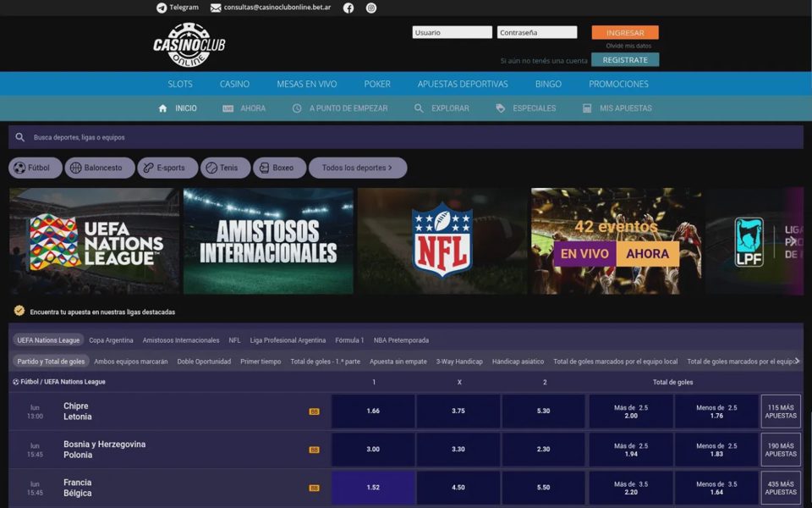Bet on Chipre win at 1.66
The width and height of the screenshot is (812, 508).
373,411
